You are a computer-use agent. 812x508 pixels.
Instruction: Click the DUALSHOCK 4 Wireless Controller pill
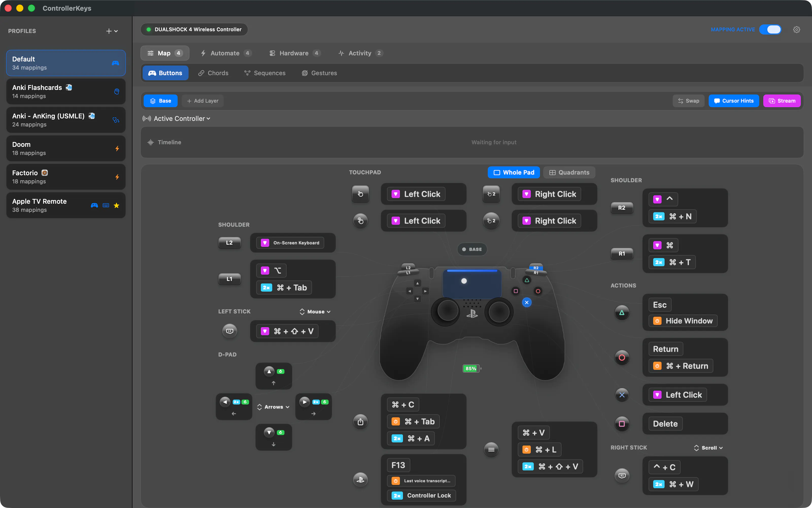[x=194, y=29]
